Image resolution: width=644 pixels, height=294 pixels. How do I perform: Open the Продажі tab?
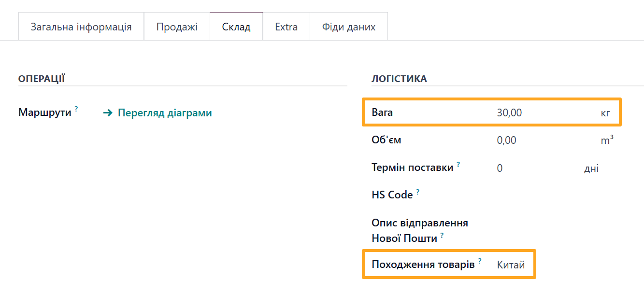point(177,27)
